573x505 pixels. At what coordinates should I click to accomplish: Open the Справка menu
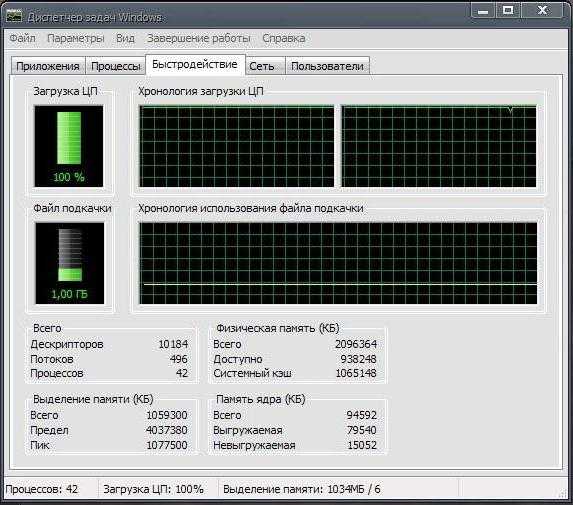tap(284, 38)
